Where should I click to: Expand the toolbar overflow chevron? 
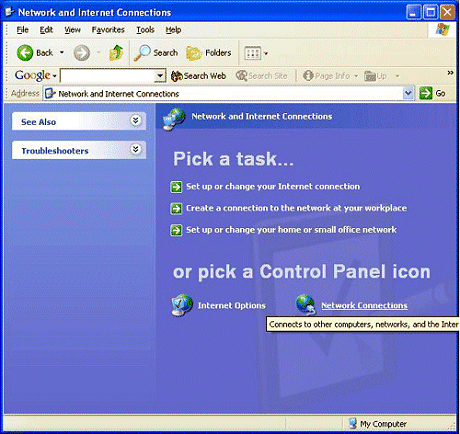(450, 73)
